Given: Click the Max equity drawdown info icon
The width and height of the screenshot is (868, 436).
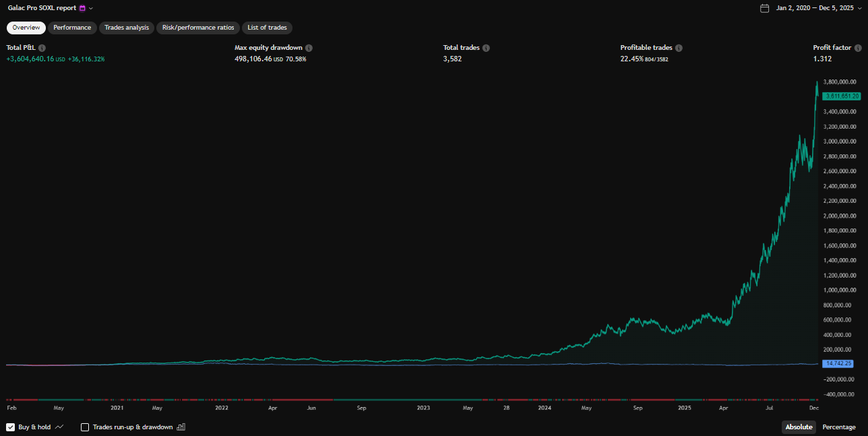Looking at the screenshot, I should (309, 49).
